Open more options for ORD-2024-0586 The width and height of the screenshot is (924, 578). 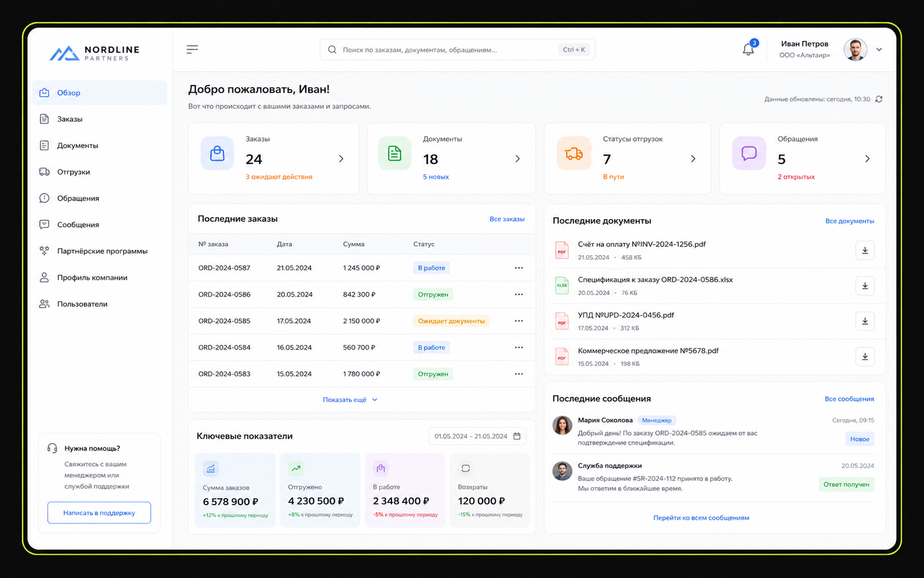(x=519, y=294)
